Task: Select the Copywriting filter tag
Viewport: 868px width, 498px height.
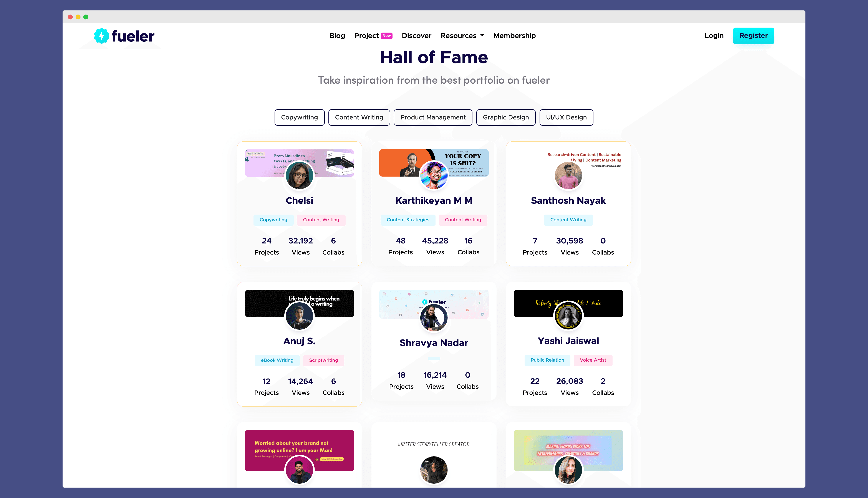Action: (x=299, y=117)
